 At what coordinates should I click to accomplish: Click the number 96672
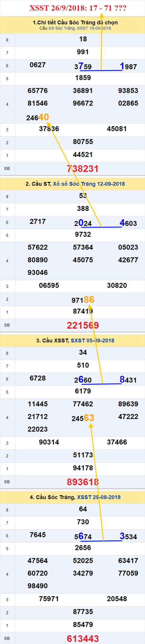pos(83,103)
